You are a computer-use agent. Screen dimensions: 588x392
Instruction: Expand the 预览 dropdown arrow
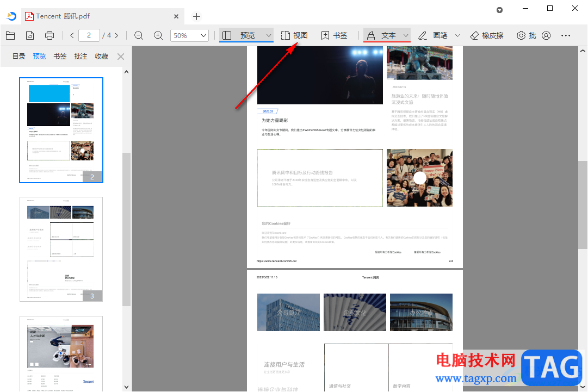point(269,35)
